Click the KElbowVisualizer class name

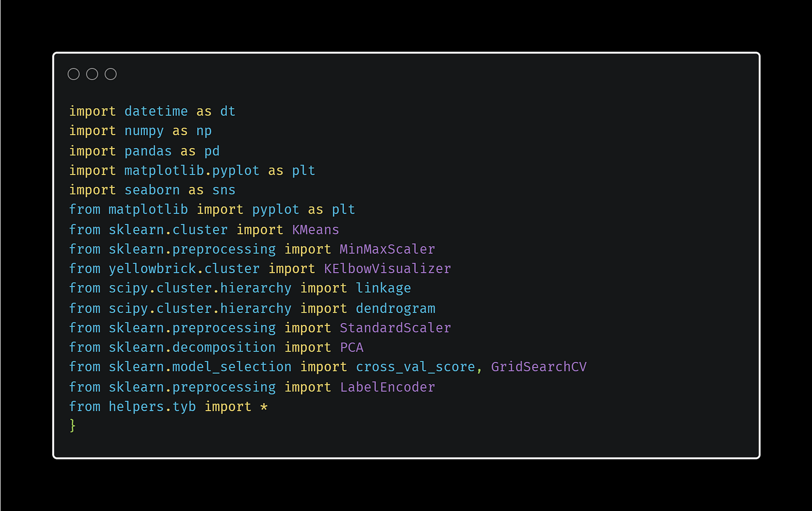coord(387,269)
